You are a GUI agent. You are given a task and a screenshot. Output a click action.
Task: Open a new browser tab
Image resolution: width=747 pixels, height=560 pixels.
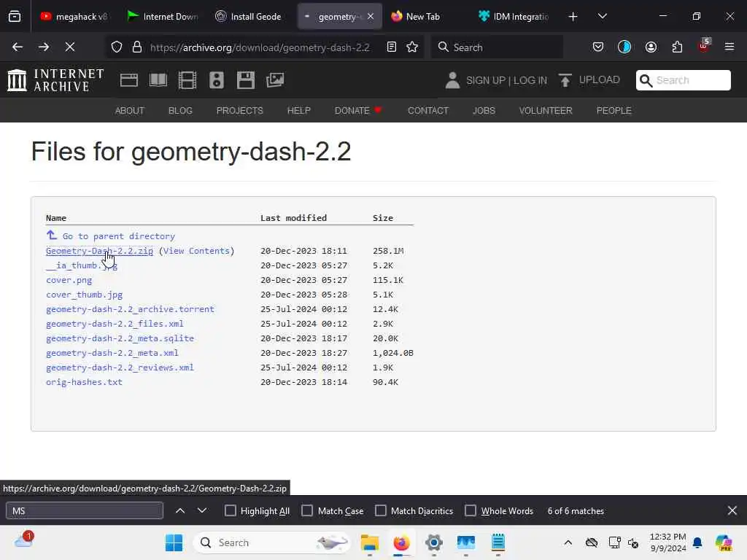click(573, 17)
